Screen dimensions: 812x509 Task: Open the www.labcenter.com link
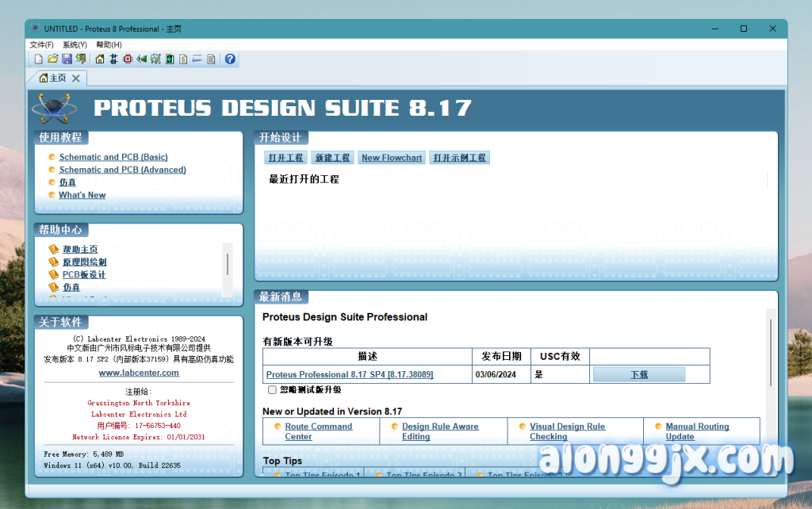click(x=139, y=373)
